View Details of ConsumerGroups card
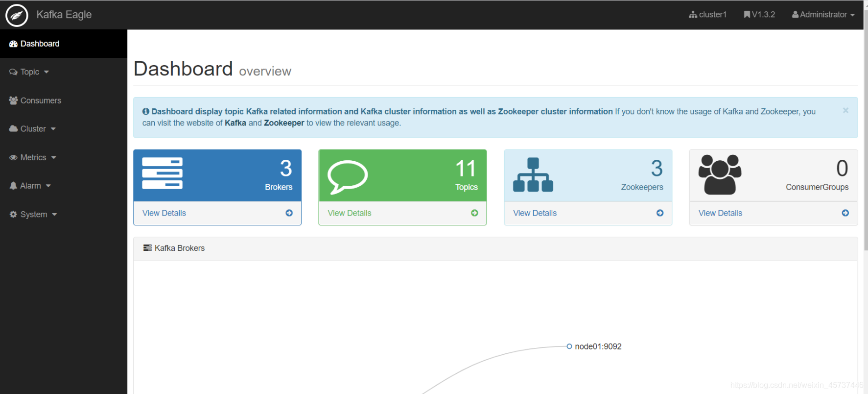The height and width of the screenshot is (394, 868). point(720,213)
